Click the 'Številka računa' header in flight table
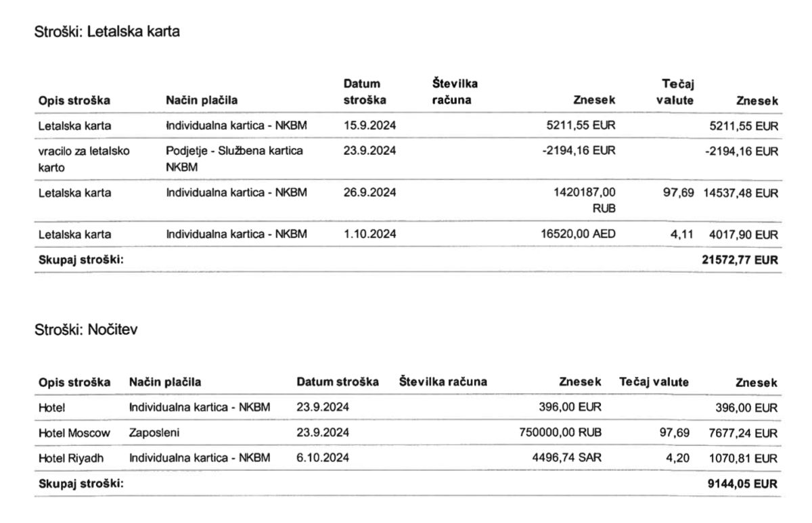 pos(455,92)
